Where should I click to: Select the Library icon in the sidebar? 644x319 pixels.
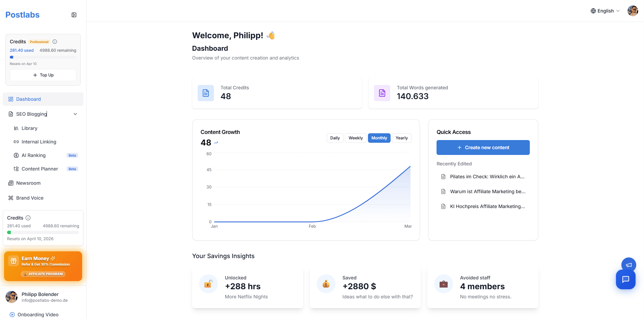(16, 128)
